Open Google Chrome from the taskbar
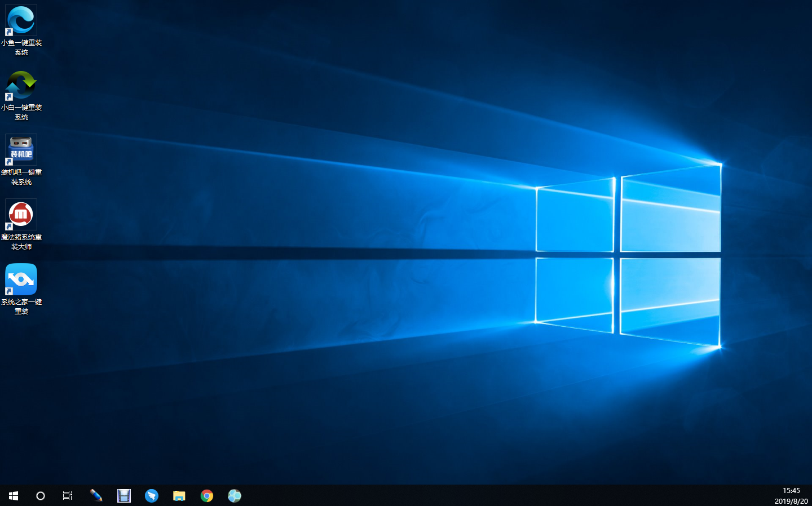Image resolution: width=812 pixels, height=506 pixels. [x=207, y=495]
